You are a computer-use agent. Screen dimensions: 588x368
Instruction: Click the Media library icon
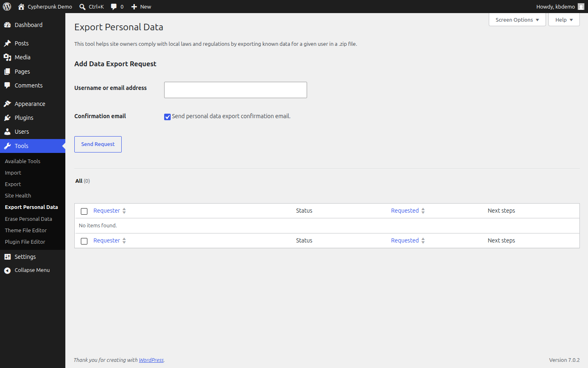click(7, 57)
